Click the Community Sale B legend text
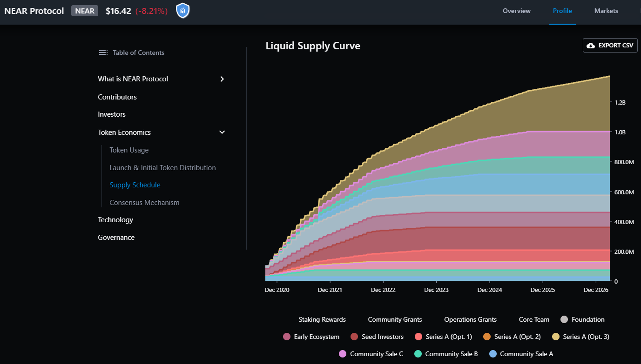 [452, 354]
